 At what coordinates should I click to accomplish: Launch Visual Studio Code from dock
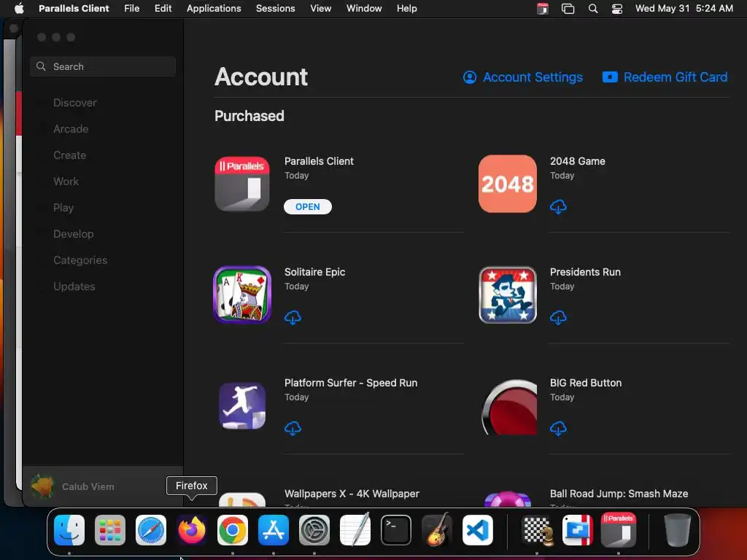477,530
